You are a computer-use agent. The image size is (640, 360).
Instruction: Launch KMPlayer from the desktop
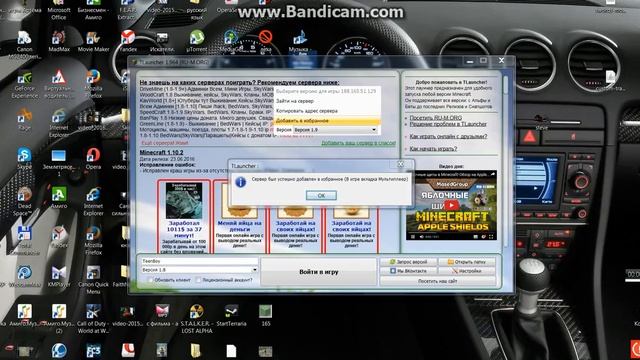pos(59,277)
